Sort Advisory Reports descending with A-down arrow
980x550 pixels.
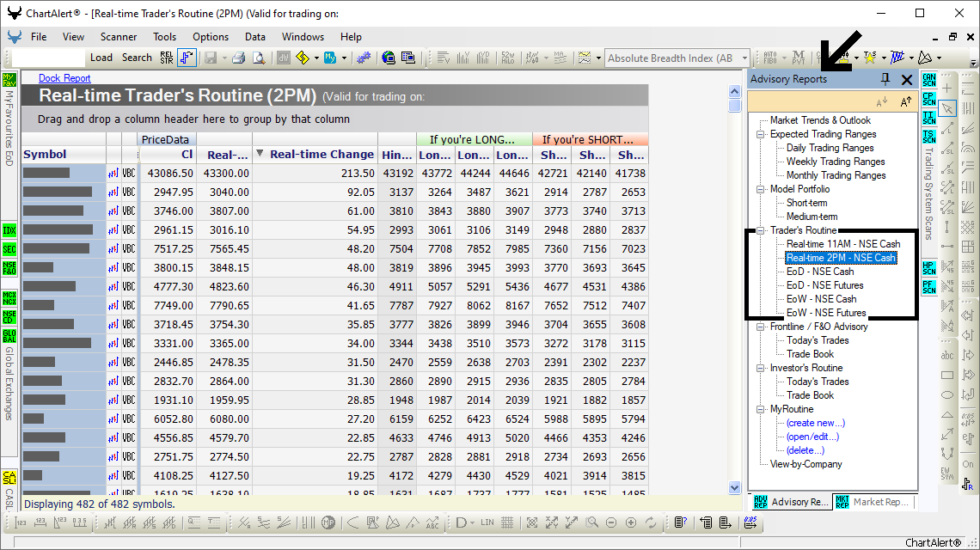pyautogui.click(x=882, y=102)
